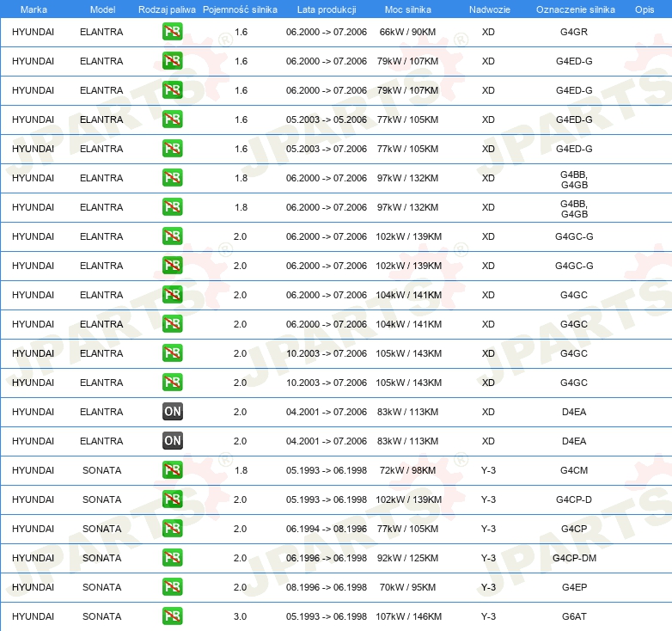This screenshot has width=672, height=631.
Task: Click the petrol icon in the G4CP-DM row
Action: [172, 557]
